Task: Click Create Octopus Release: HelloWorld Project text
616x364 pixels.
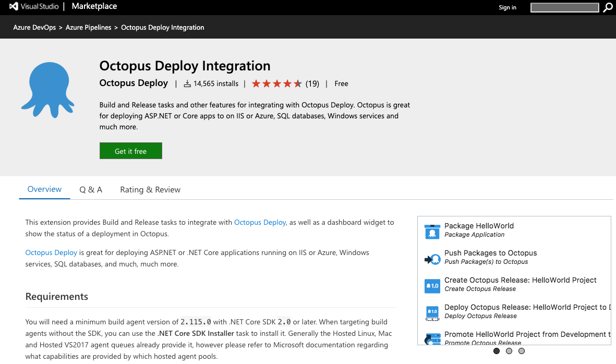Action: 520,280
